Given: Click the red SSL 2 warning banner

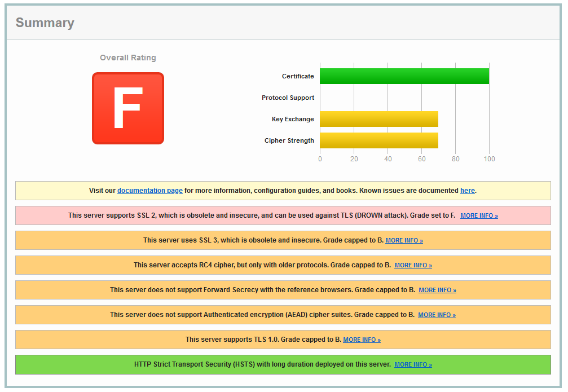Looking at the screenshot, I should click(259, 215).
